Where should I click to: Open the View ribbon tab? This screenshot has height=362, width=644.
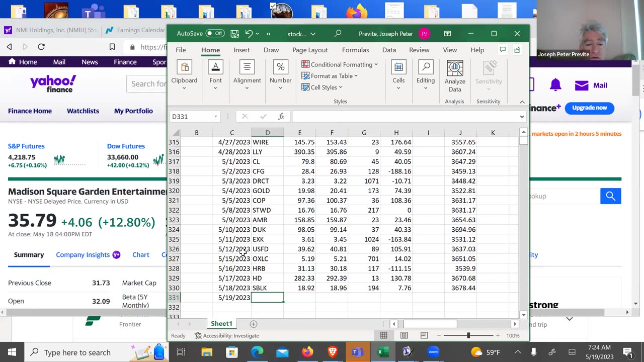(x=450, y=50)
